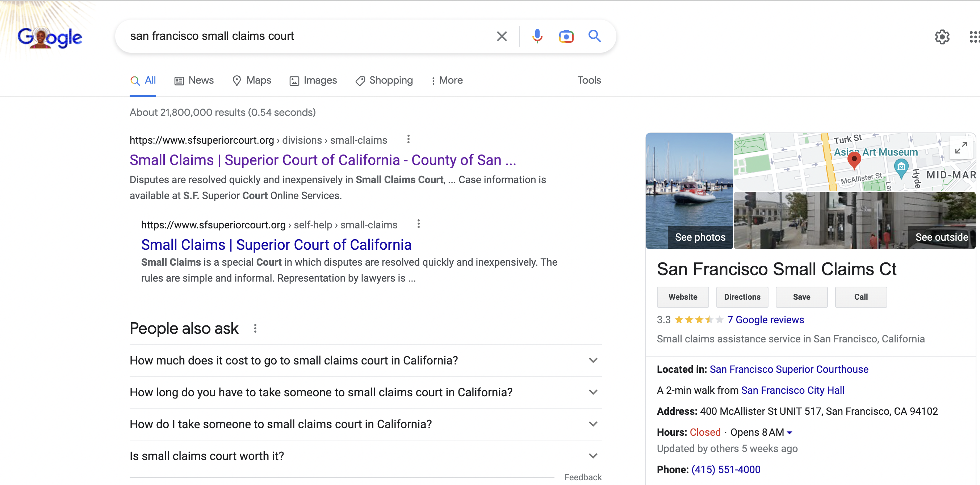
Task: Click the sfsuperiorcourt.org divisions URL breadcrumb
Action: (x=258, y=140)
